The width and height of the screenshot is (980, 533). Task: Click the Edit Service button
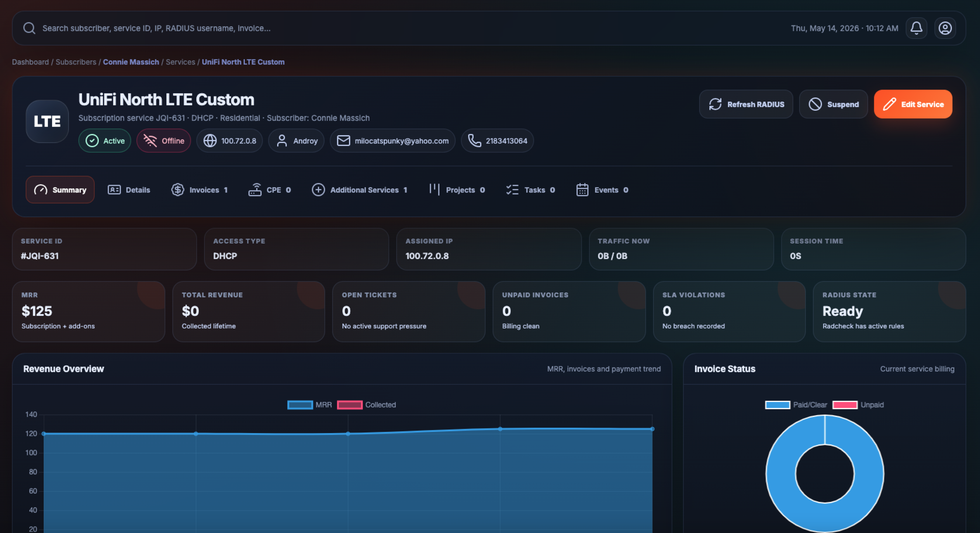(913, 104)
